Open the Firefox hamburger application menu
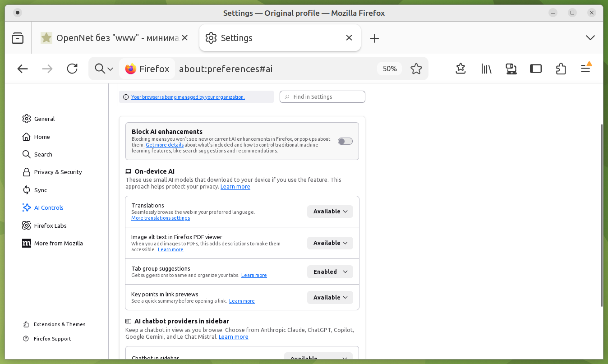Image resolution: width=608 pixels, height=364 pixels. [585, 69]
